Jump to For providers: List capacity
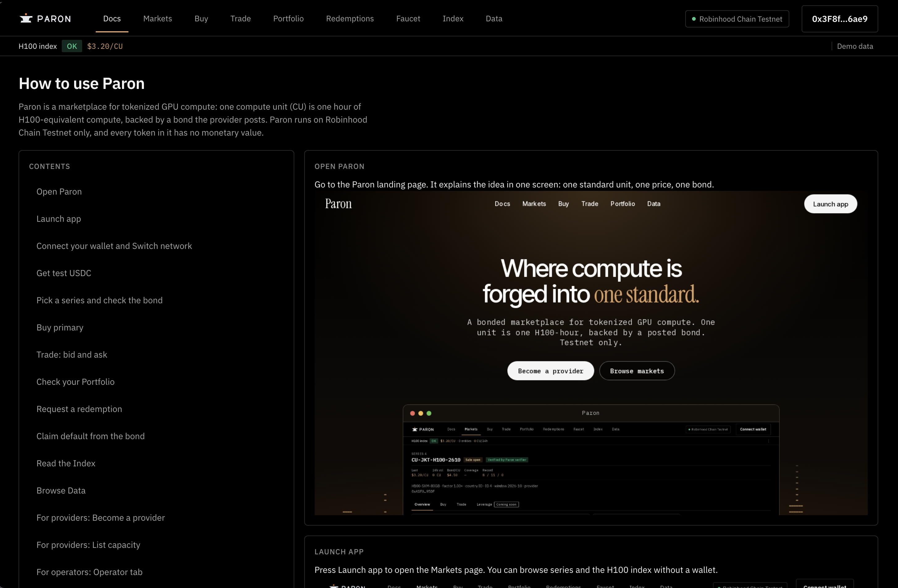The height and width of the screenshot is (588, 898). (88, 545)
